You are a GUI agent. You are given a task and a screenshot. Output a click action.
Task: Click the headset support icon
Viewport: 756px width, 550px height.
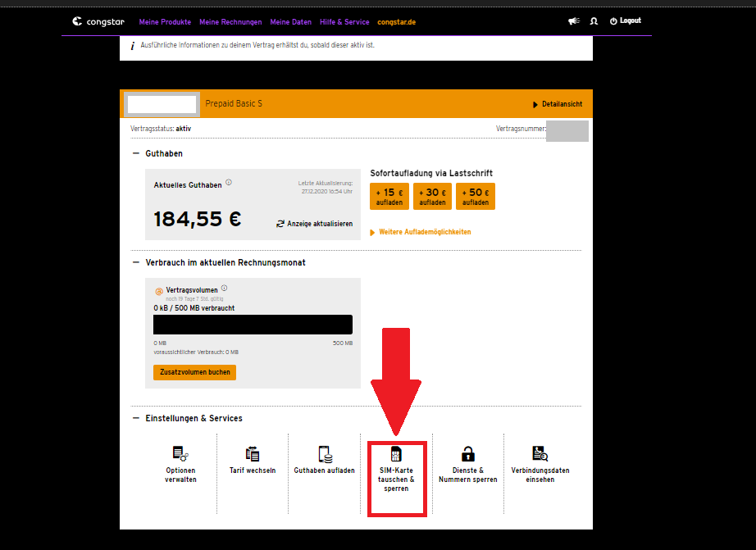pos(594,21)
